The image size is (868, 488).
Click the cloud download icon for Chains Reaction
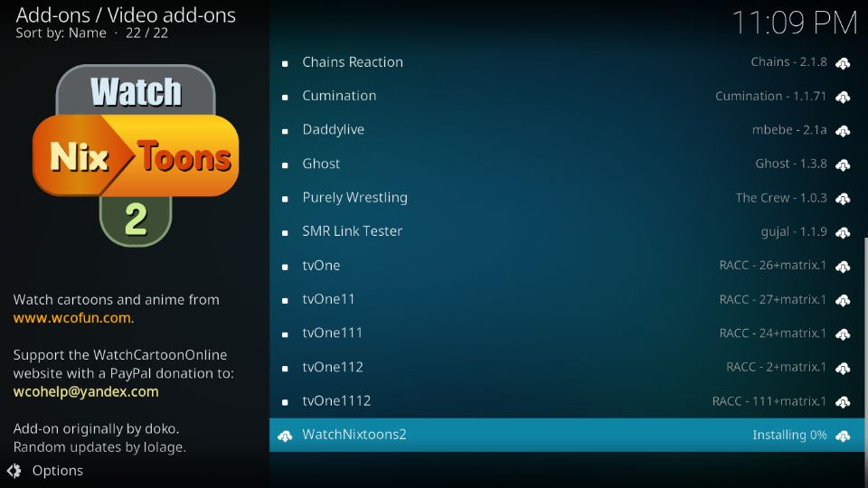point(843,63)
